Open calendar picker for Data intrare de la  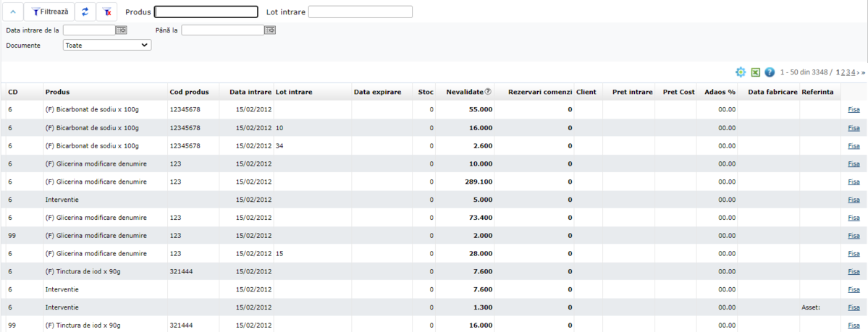pyautogui.click(x=122, y=30)
